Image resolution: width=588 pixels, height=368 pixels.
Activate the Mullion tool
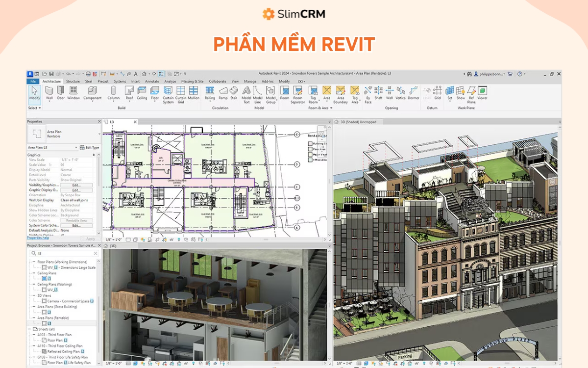tap(194, 93)
